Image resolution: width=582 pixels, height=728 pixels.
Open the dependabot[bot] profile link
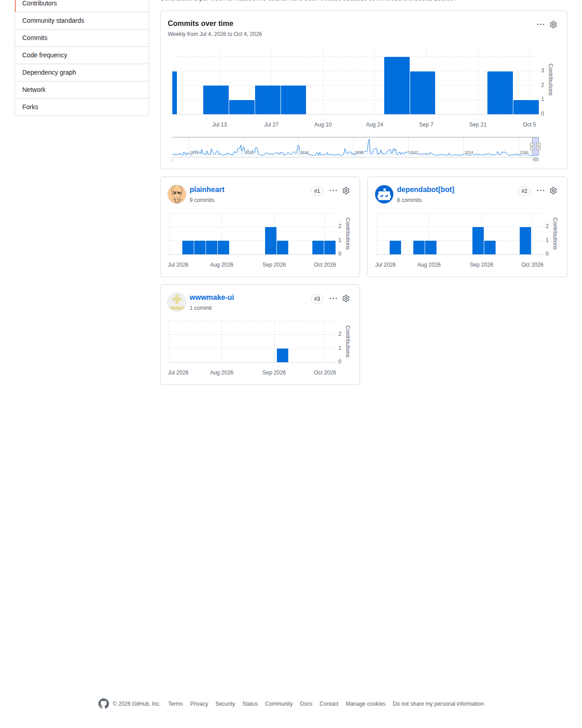point(426,190)
